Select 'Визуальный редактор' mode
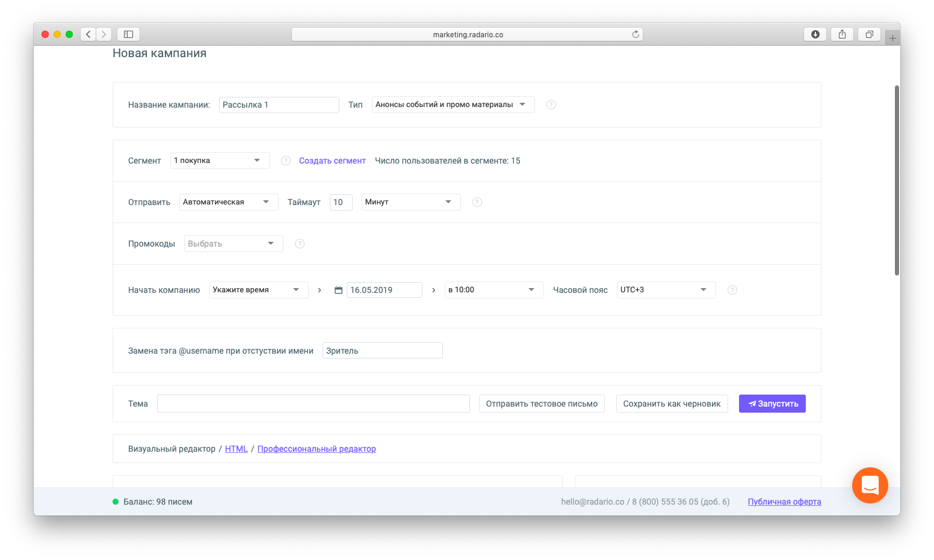 click(172, 449)
